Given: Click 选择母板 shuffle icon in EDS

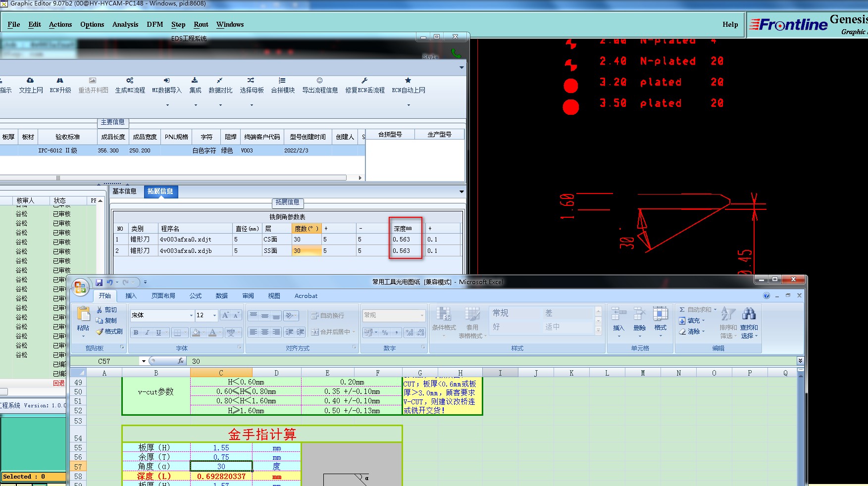Looking at the screenshot, I should tap(251, 80).
